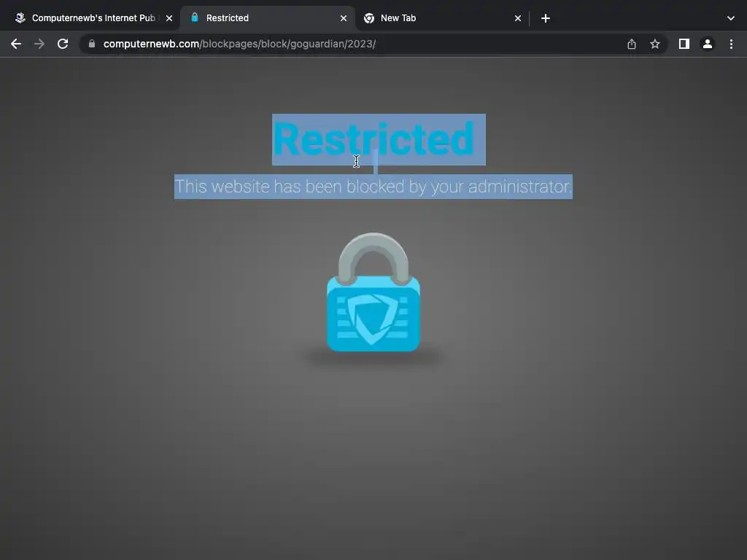Image resolution: width=747 pixels, height=560 pixels.
Task: Open the side panel
Action: pos(684,44)
